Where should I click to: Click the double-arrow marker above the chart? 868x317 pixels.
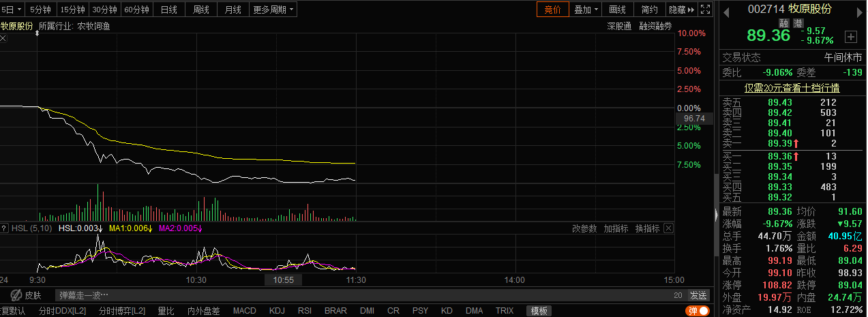point(37,32)
